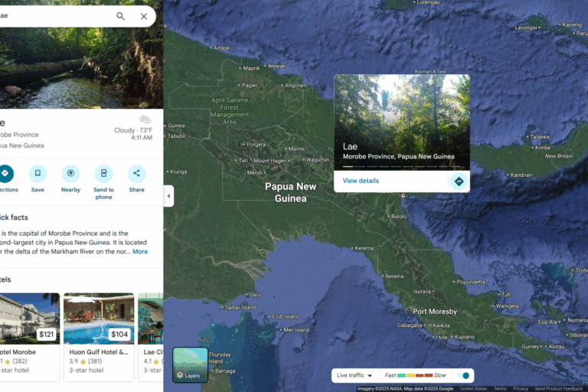Click the Kavieng map label

[x=572, y=24]
